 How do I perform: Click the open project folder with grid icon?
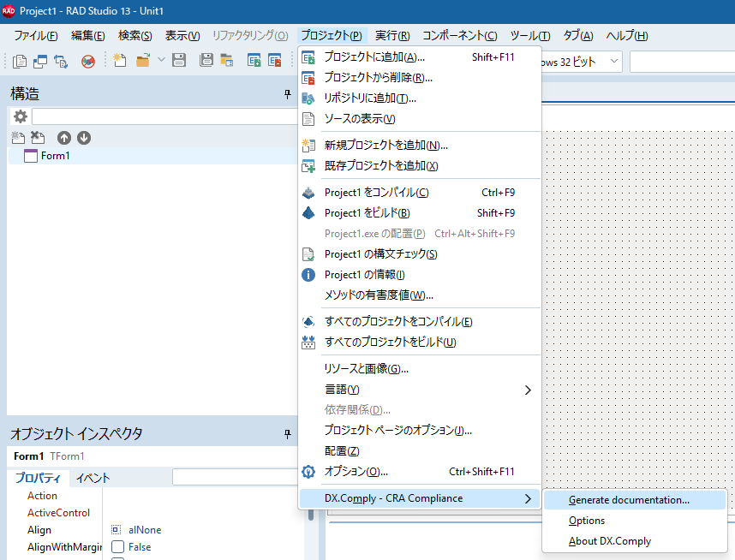[x=227, y=61]
